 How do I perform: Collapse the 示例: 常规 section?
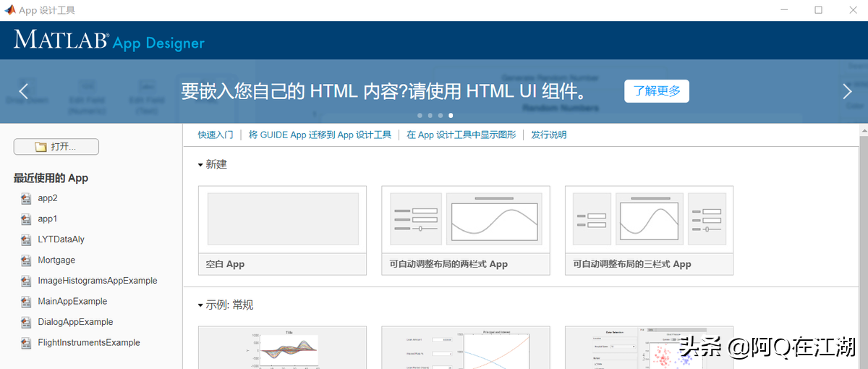(201, 306)
